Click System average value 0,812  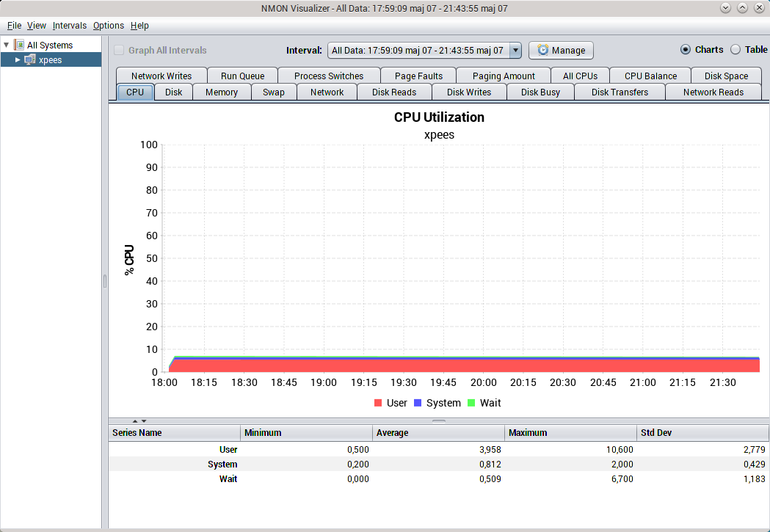[490, 464]
